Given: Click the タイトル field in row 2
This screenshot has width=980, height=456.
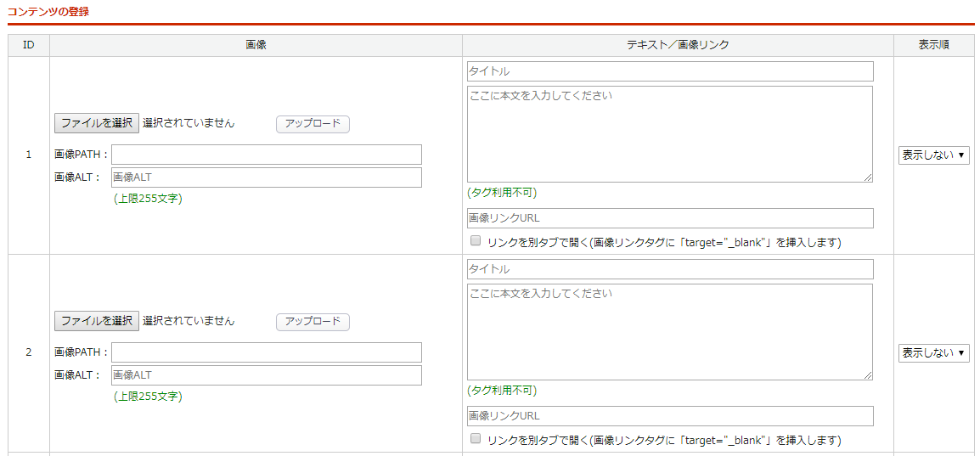Looking at the screenshot, I should pos(669,269).
